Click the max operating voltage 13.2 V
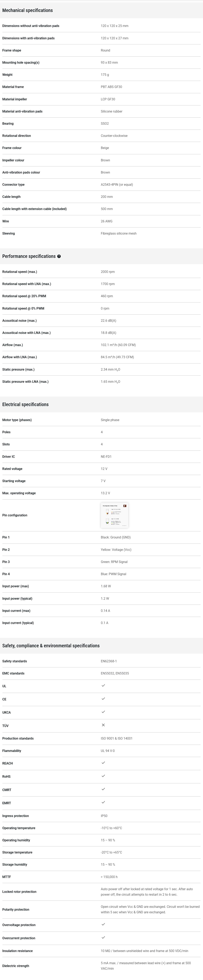 [106, 493]
